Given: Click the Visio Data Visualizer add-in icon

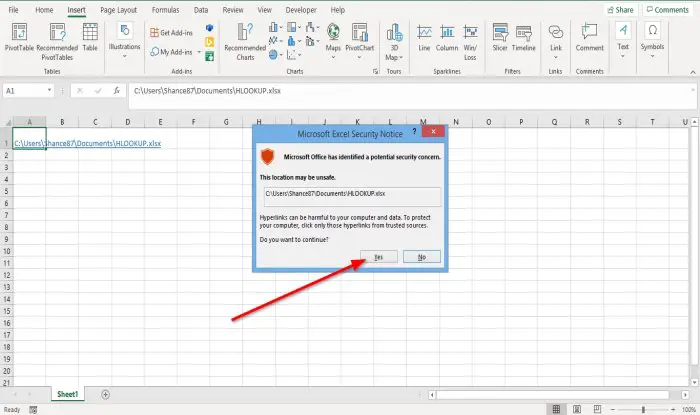Looking at the screenshot, I should click(x=209, y=28).
